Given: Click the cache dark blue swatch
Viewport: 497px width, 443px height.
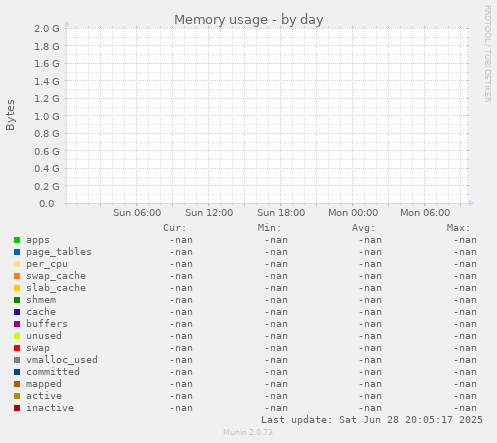Looking at the screenshot, I should click(x=17, y=312).
